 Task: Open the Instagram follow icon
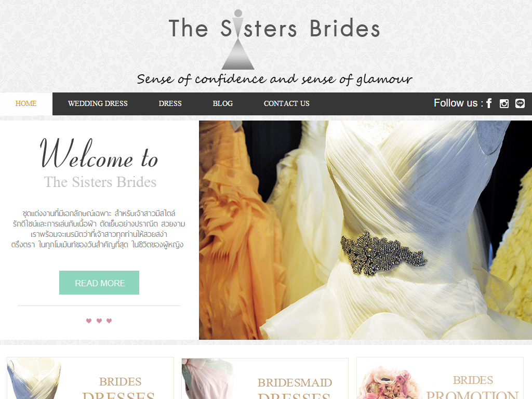coord(504,103)
